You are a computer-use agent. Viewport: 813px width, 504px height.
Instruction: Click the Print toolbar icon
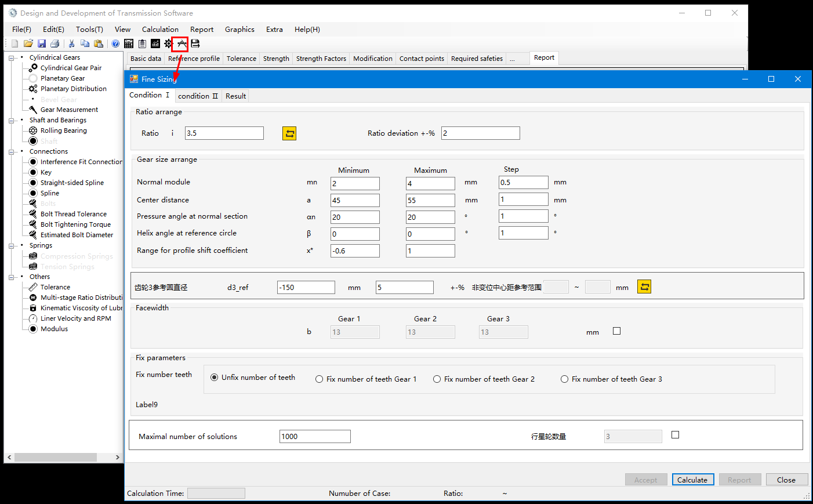[55, 43]
